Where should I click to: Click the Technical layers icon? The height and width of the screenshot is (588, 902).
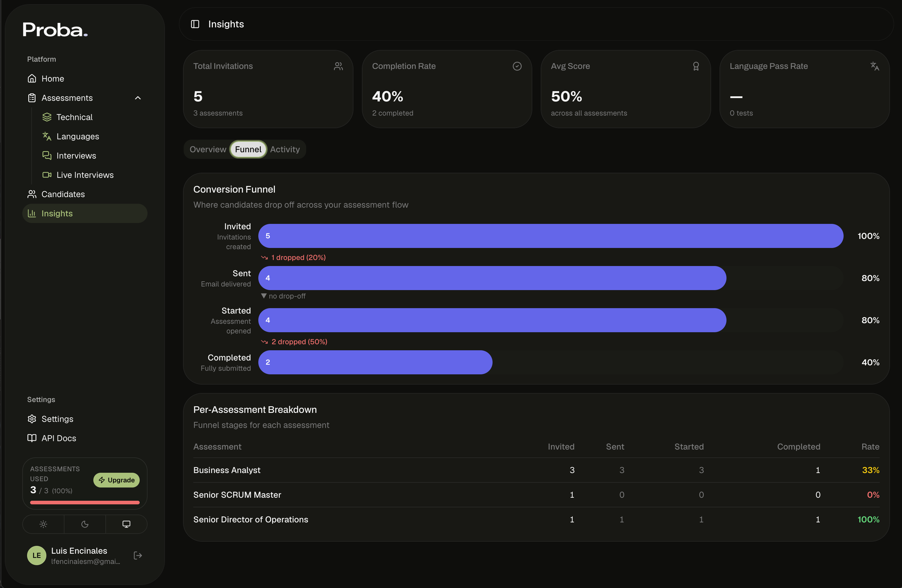pyautogui.click(x=47, y=117)
